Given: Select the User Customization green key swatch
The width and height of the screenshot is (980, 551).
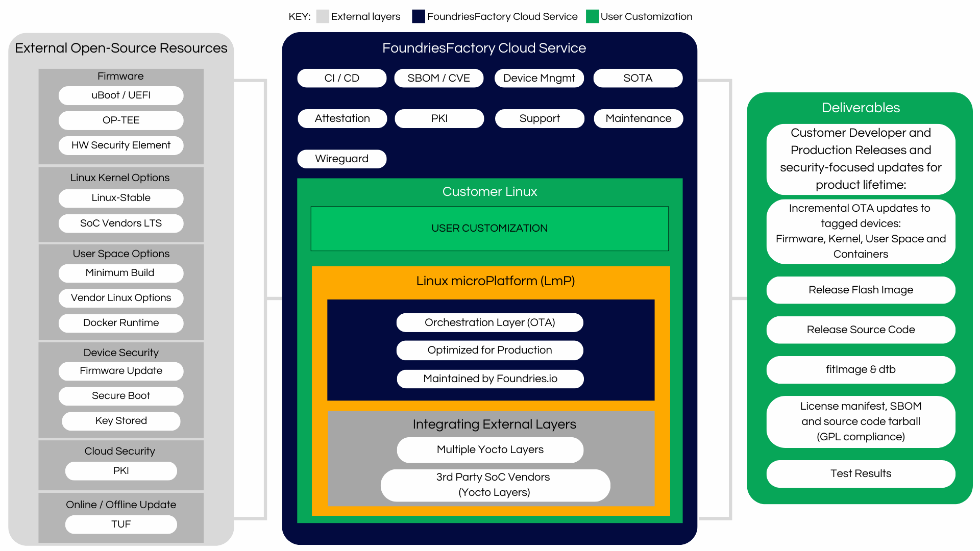Looking at the screenshot, I should coord(593,16).
